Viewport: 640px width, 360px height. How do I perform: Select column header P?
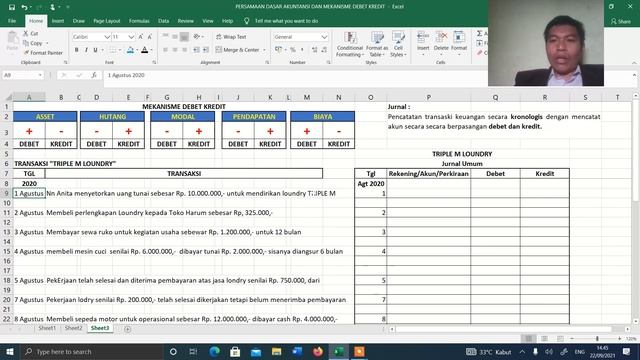tap(429, 97)
